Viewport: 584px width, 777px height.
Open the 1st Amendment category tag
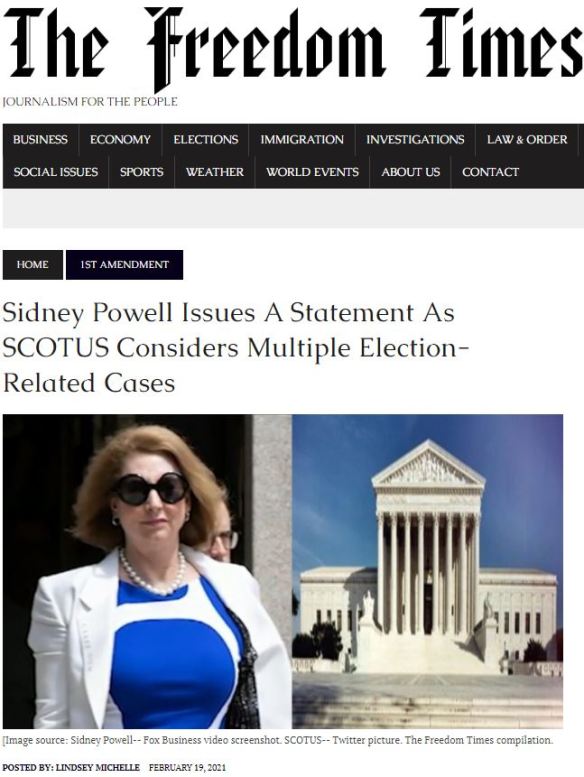pos(124,265)
